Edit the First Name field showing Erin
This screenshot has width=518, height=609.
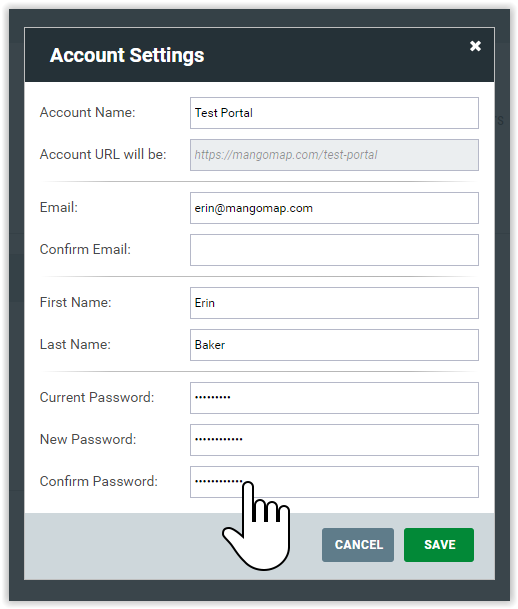[334, 303]
